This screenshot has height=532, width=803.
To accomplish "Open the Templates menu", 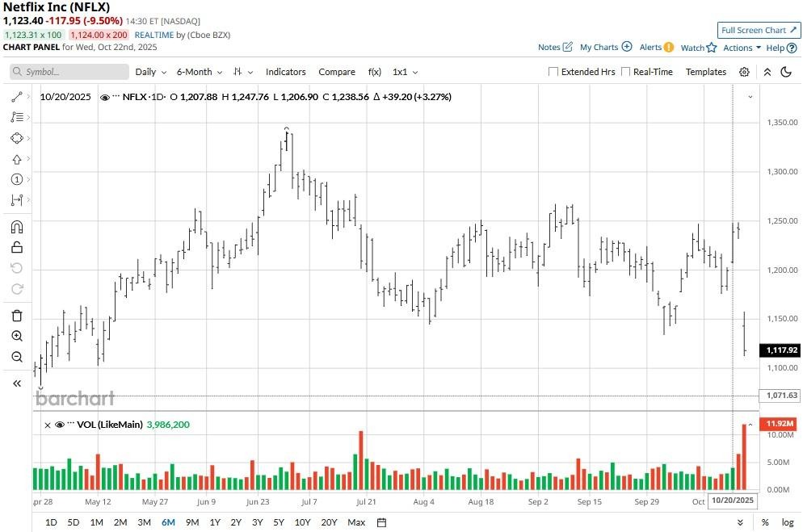I will [706, 72].
